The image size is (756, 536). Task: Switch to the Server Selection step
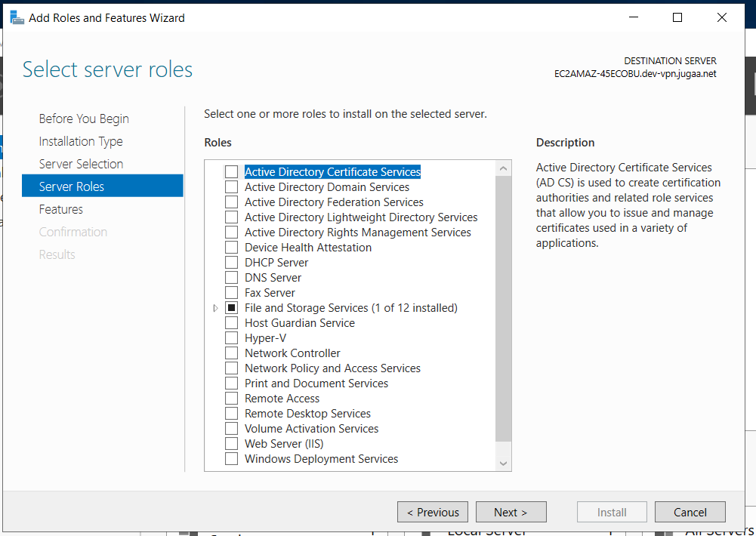[x=81, y=164]
